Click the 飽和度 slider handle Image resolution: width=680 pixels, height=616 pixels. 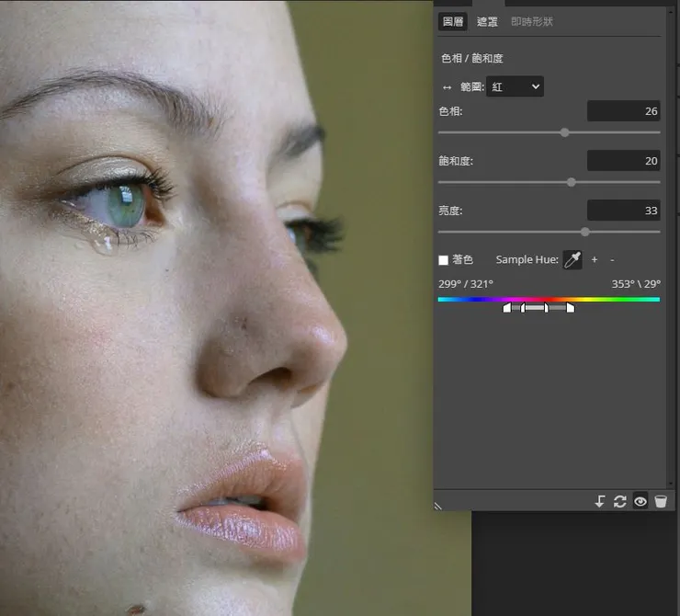(572, 182)
